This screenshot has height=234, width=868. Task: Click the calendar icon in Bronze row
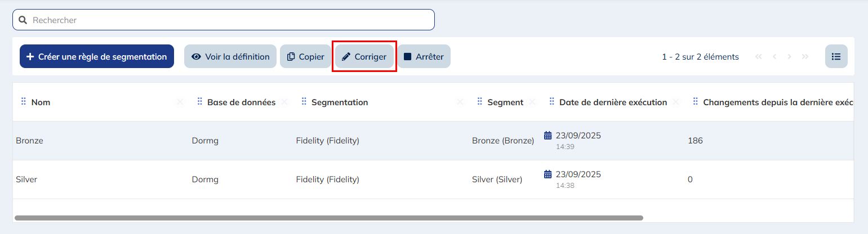click(x=547, y=135)
